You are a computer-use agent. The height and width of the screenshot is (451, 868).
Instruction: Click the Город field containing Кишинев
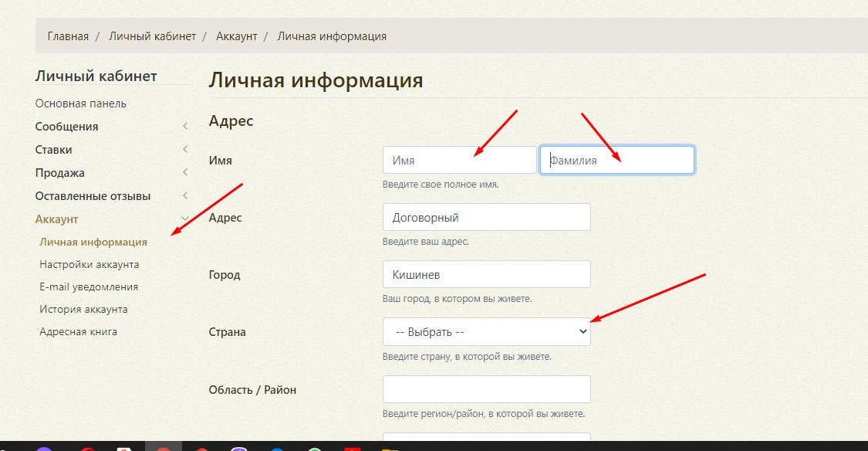tap(486, 274)
